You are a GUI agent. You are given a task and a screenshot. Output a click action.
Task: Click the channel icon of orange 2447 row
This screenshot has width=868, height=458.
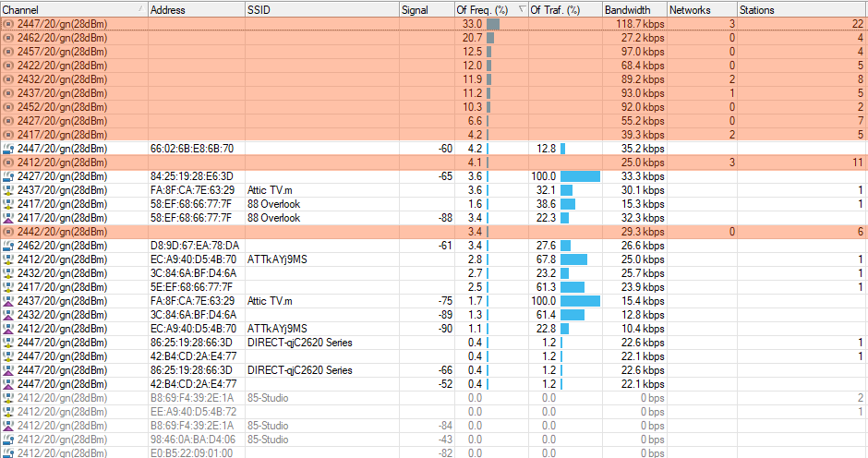8,24
